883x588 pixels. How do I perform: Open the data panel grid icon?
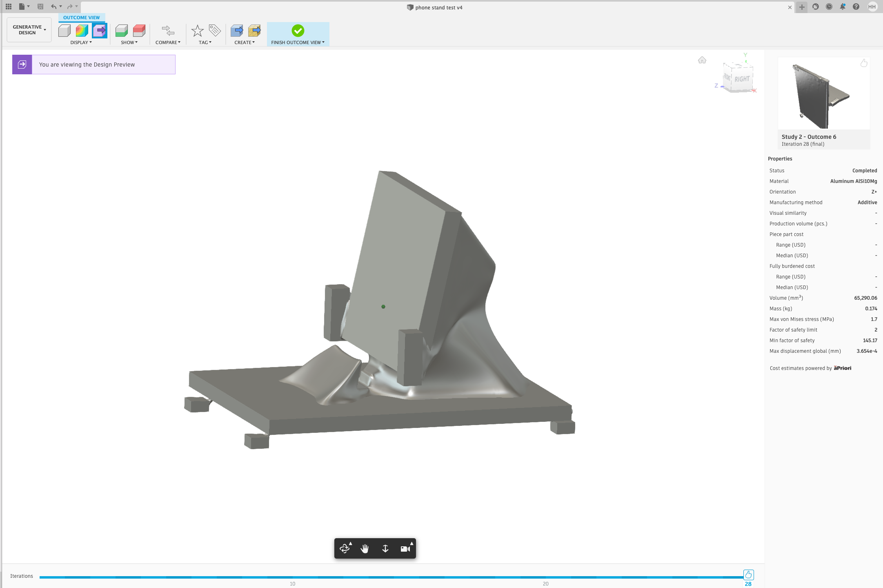point(9,7)
